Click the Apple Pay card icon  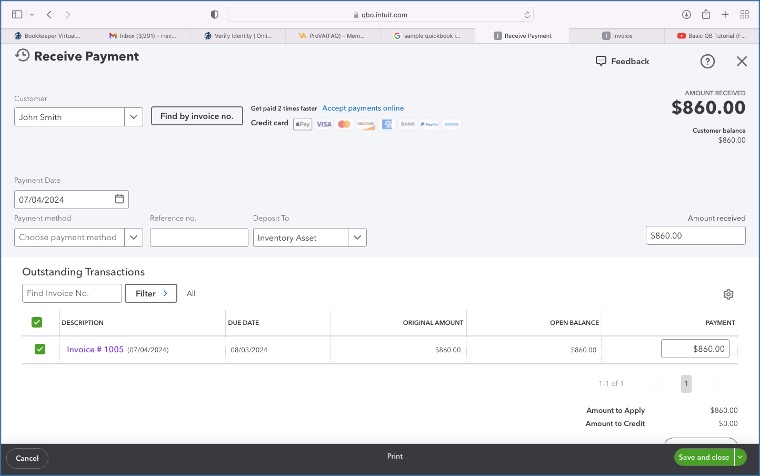pyautogui.click(x=302, y=125)
